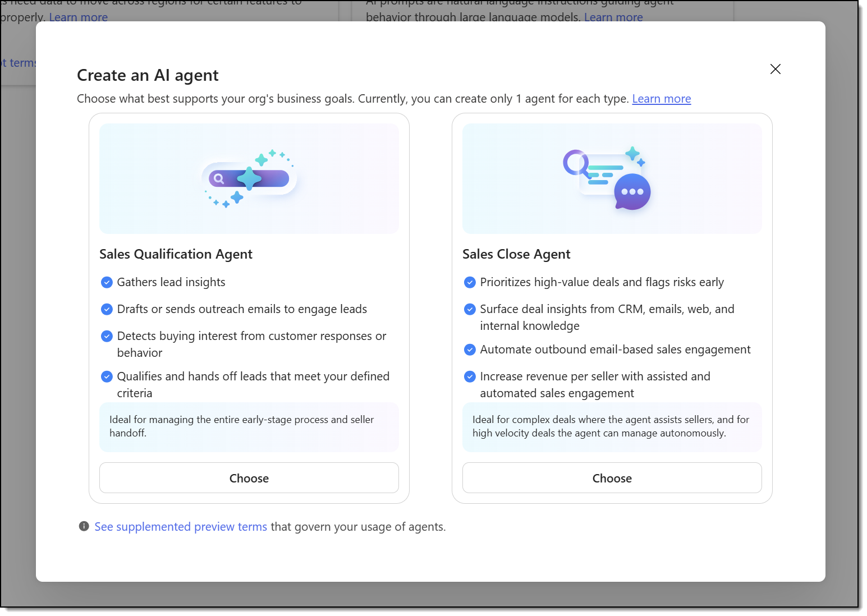The height and width of the screenshot is (616, 867).
Task: Click the Learn more link in top-left background
Action: pos(78,17)
